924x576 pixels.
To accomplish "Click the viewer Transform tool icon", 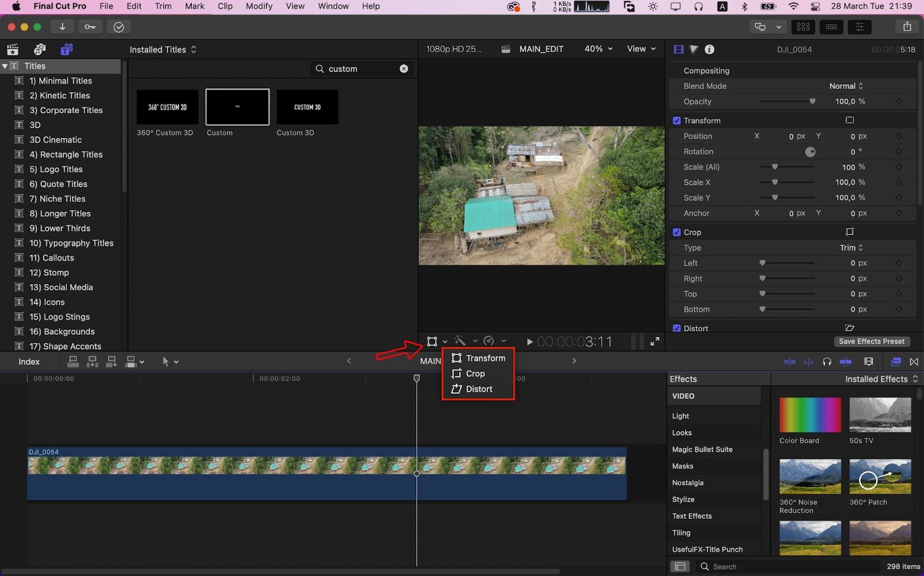I will (432, 342).
